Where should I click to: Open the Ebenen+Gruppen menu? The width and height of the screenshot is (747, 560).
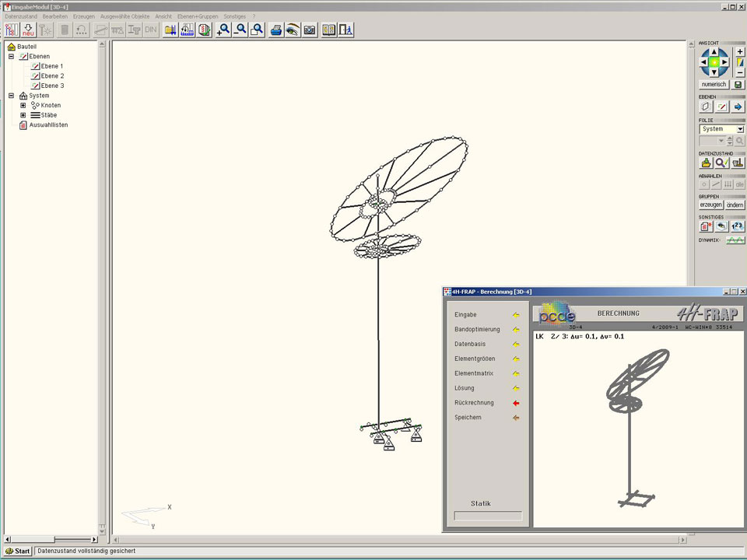[x=198, y=16]
